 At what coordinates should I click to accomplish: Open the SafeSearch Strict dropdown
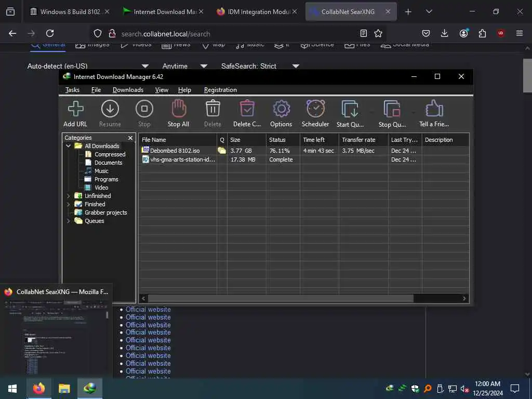pos(260,66)
